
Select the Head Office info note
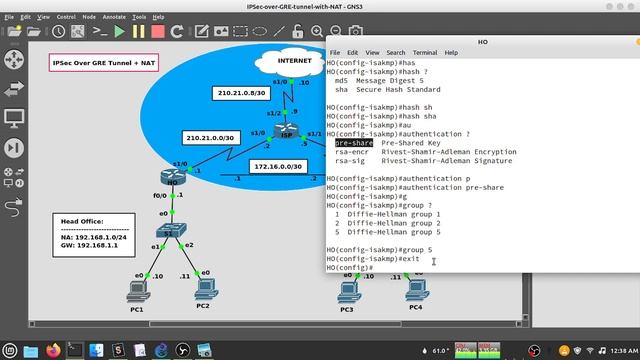tap(94, 235)
